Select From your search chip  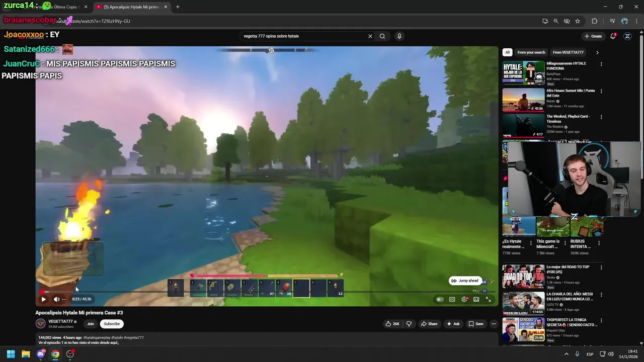(531, 52)
